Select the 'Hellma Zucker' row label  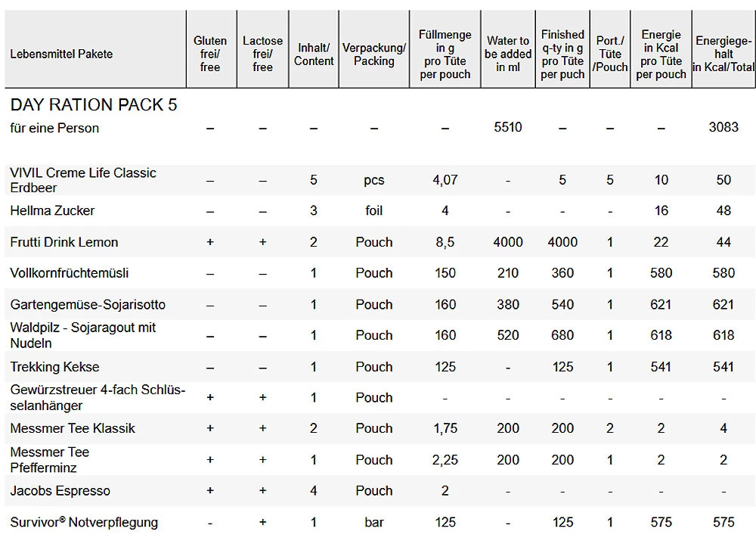coord(52,210)
